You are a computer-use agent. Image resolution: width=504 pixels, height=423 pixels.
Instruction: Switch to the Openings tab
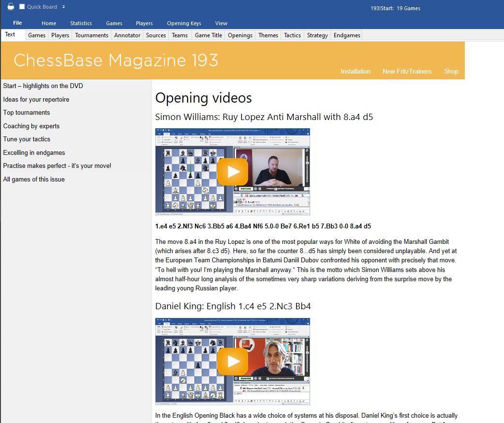click(x=240, y=35)
